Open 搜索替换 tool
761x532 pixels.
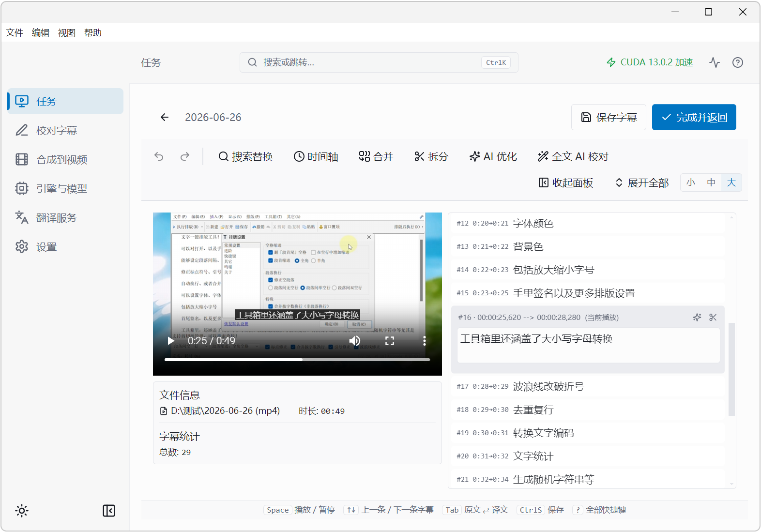click(246, 156)
